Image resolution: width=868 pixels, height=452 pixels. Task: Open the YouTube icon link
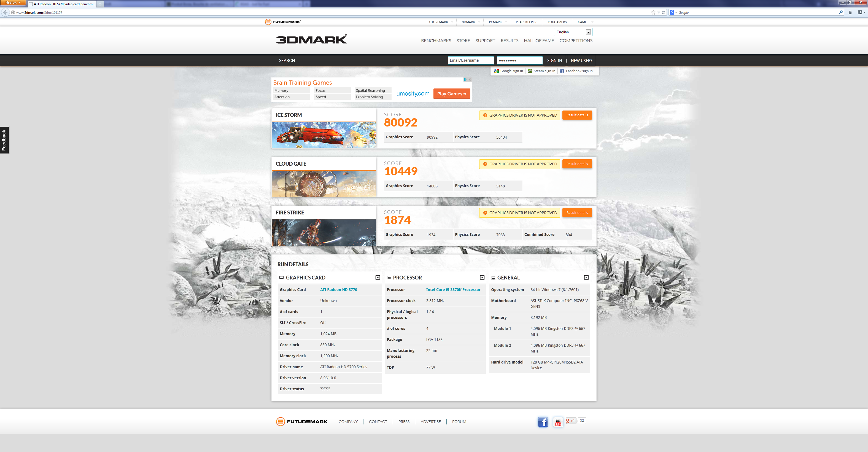558,422
